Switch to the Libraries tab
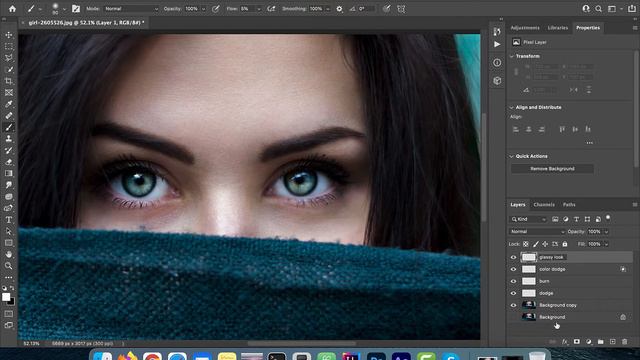 pyautogui.click(x=558, y=28)
